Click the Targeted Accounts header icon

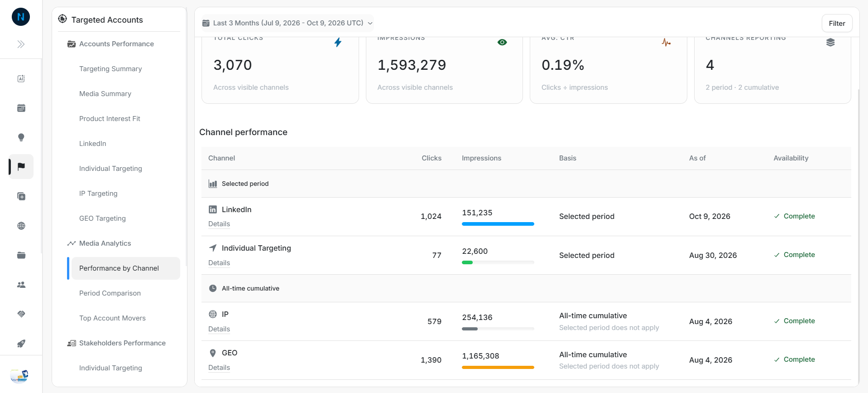pos(62,19)
